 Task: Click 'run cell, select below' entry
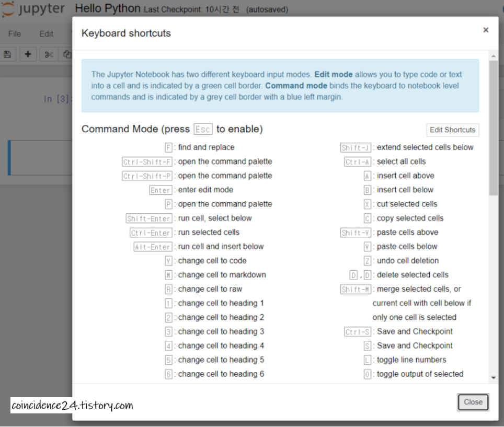[215, 218]
